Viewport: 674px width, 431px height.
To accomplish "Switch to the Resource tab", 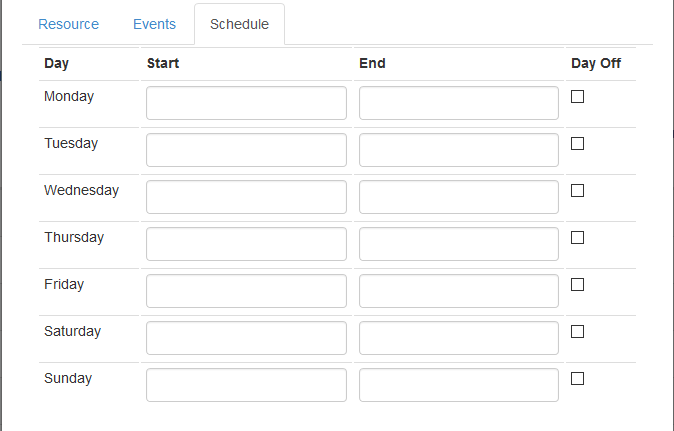I will 68,24.
